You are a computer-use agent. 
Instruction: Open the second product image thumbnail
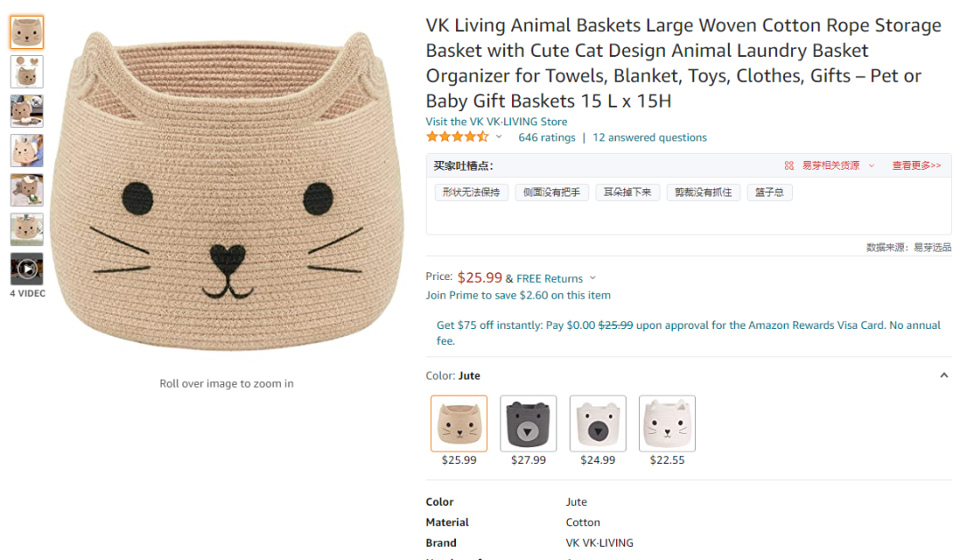[x=27, y=72]
